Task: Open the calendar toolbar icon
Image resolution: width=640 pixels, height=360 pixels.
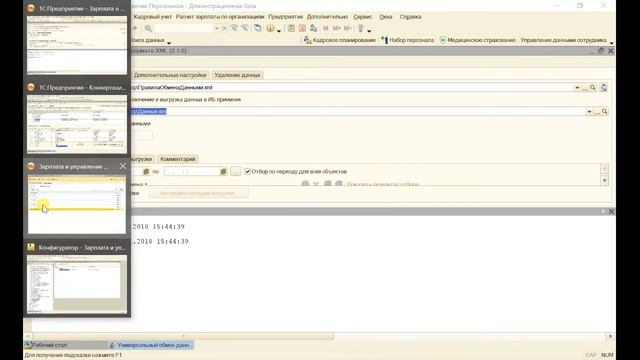Action: [x=302, y=28]
